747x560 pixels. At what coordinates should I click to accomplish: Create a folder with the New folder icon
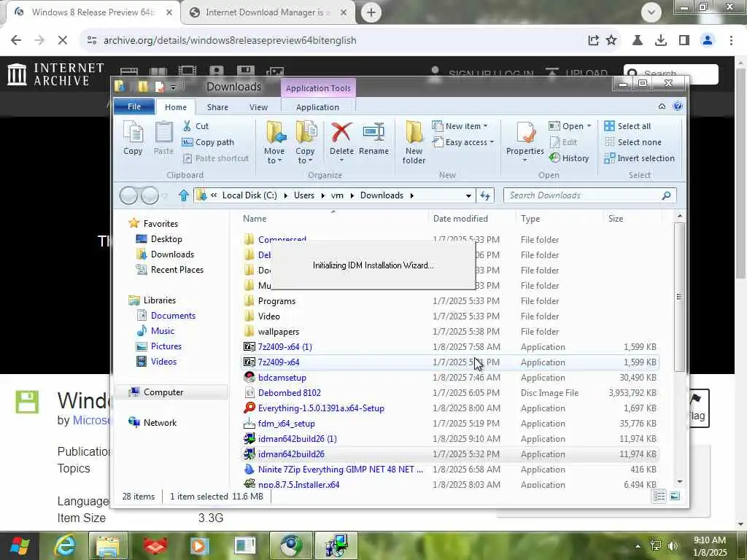[414, 142]
